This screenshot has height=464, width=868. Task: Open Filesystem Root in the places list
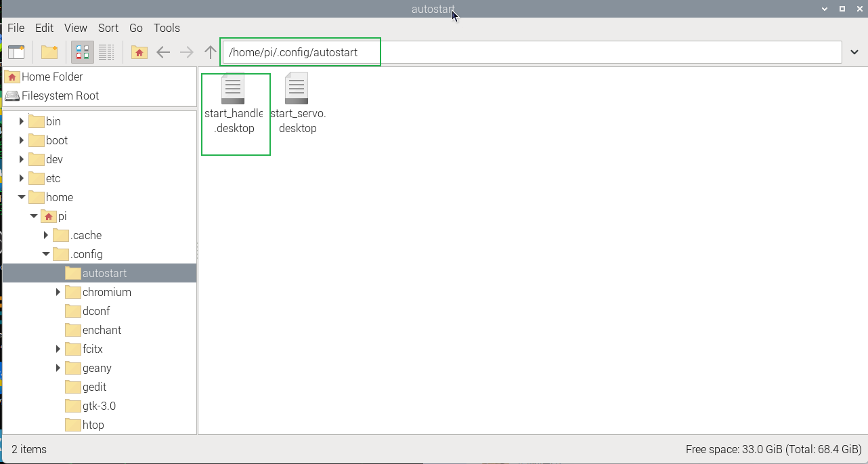click(x=60, y=96)
